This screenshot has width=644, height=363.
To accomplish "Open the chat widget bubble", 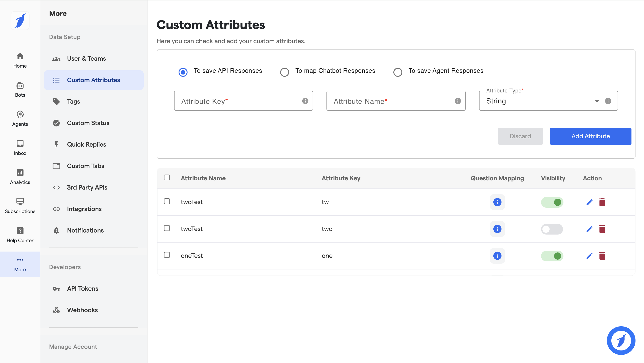I will (x=621, y=340).
